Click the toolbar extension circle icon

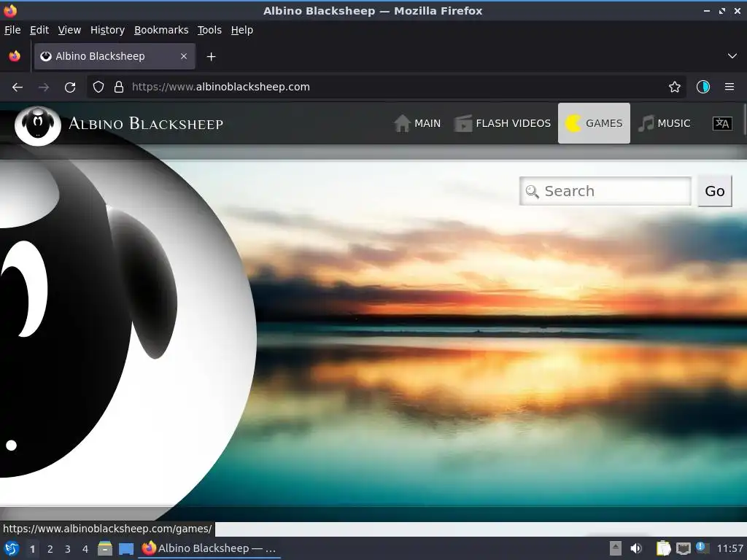click(703, 87)
